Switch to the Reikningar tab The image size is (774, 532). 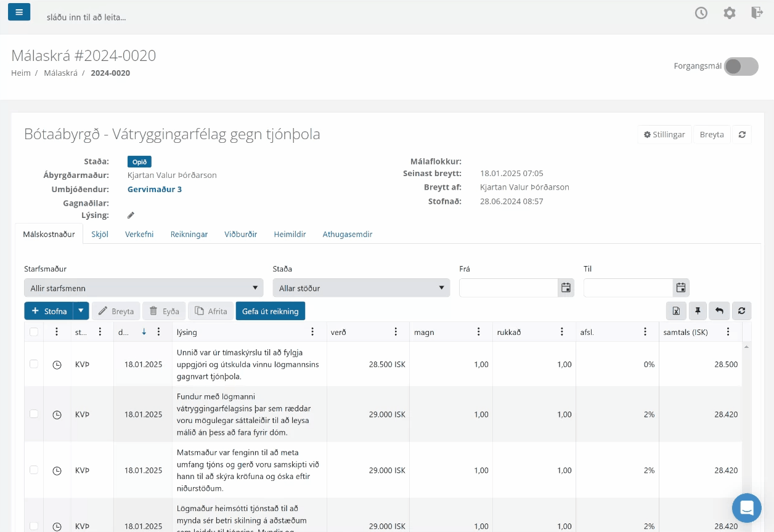189,234
